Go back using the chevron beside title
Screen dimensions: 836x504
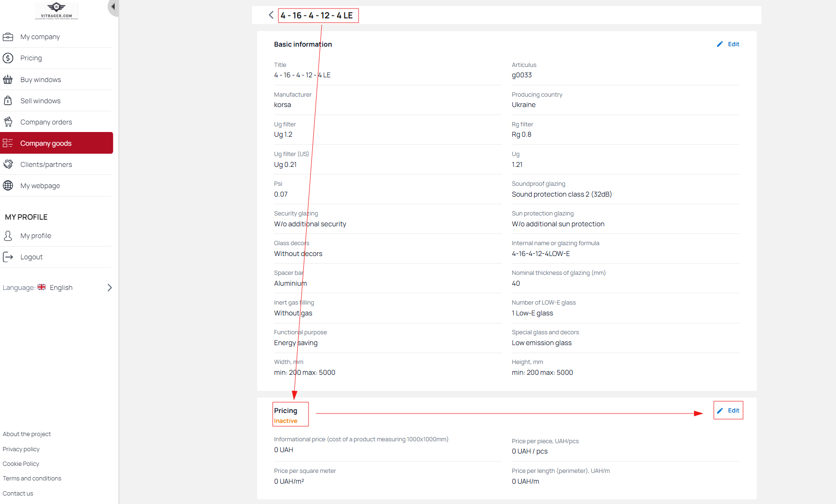pyautogui.click(x=271, y=15)
